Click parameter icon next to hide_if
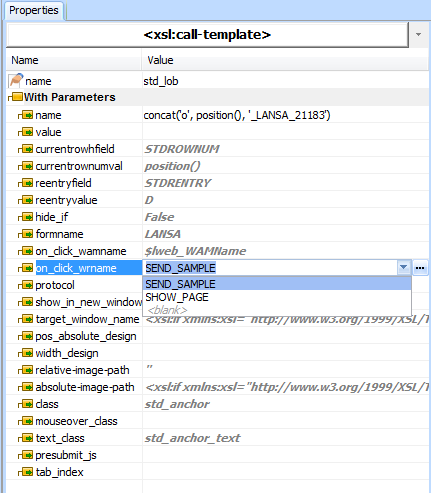This screenshot has height=493, width=431. pos(26,217)
